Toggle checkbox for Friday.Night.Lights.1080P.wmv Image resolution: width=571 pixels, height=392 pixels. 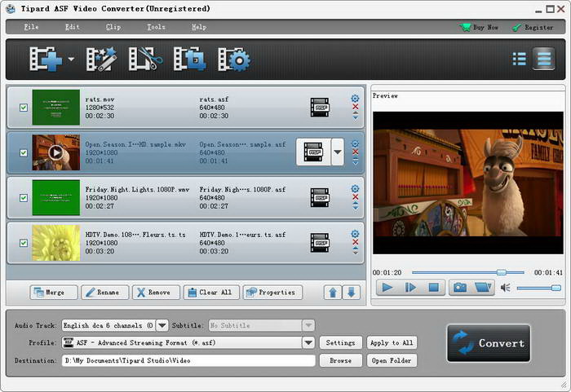point(23,197)
